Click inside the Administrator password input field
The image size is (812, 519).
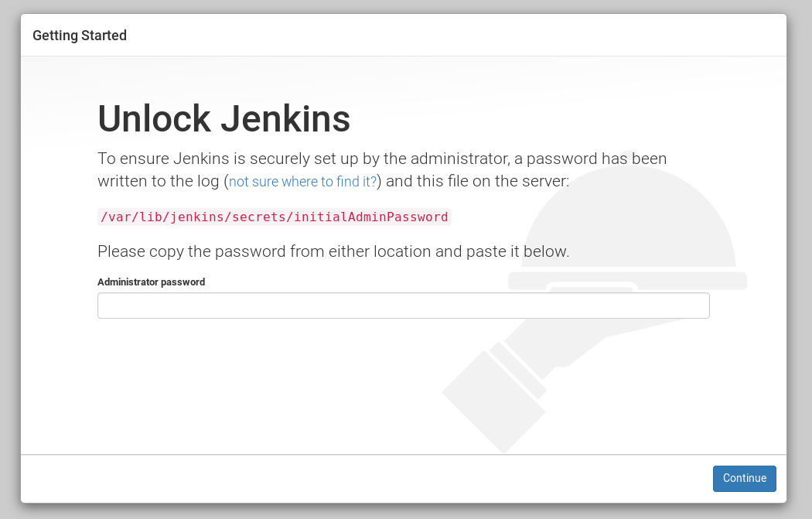[402, 305]
